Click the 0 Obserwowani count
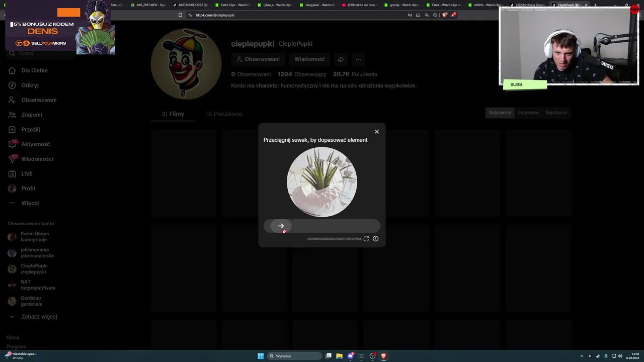 [x=251, y=74]
